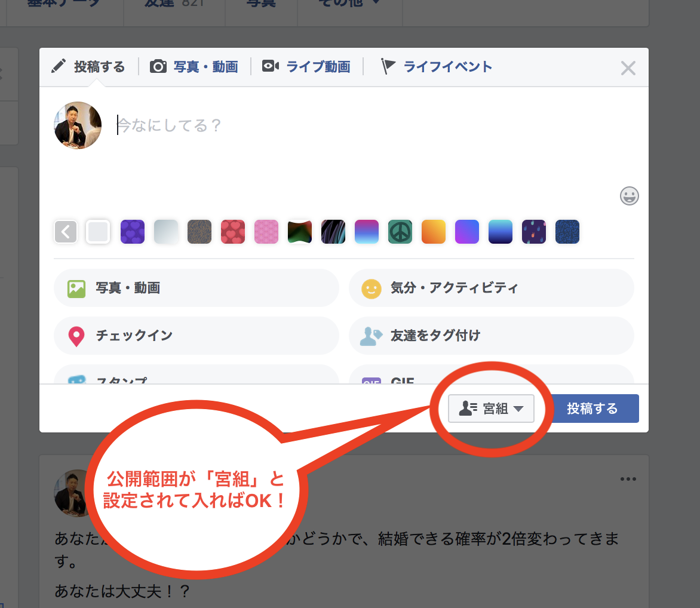Viewport: 700px width, 608px height.
Task: Switch to the ライブ動画 tab
Action: point(306,66)
